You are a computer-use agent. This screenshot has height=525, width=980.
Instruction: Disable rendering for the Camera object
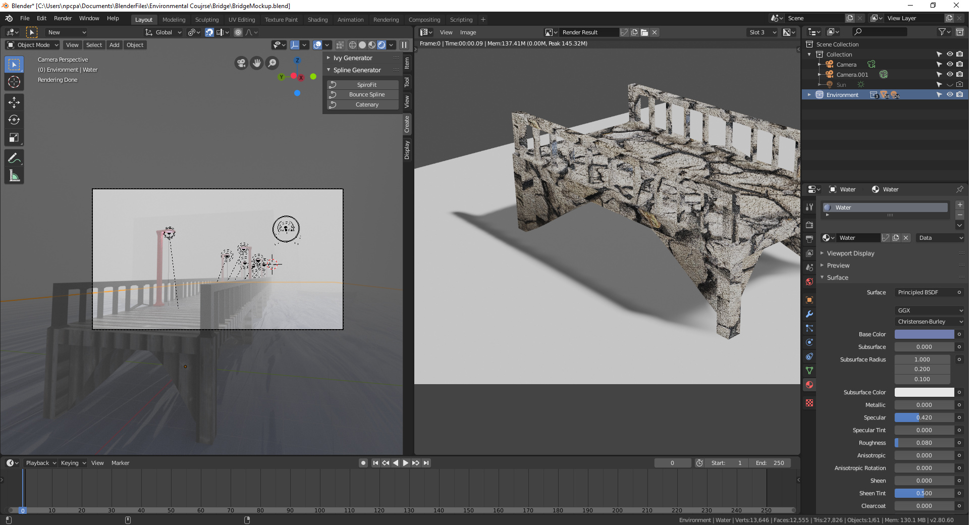coord(960,65)
